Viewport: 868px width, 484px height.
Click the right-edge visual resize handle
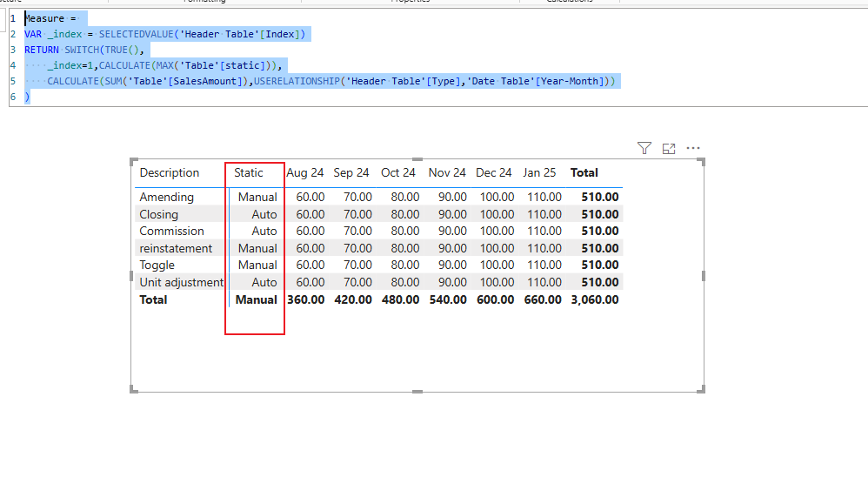(703, 276)
